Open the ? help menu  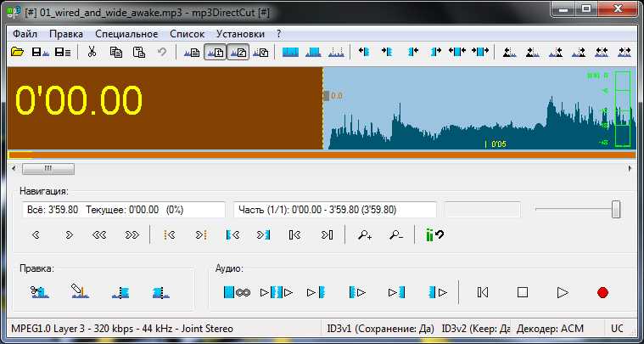pyautogui.click(x=279, y=34)
